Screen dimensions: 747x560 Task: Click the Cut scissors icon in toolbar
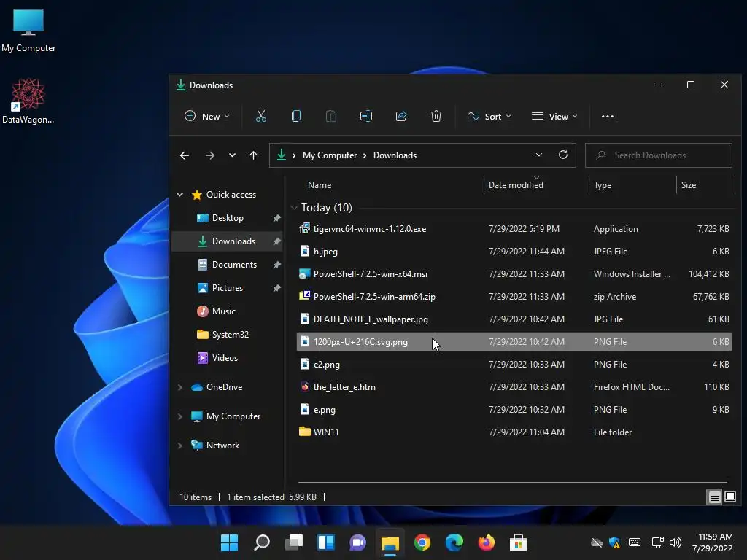(x=260, y=116)
